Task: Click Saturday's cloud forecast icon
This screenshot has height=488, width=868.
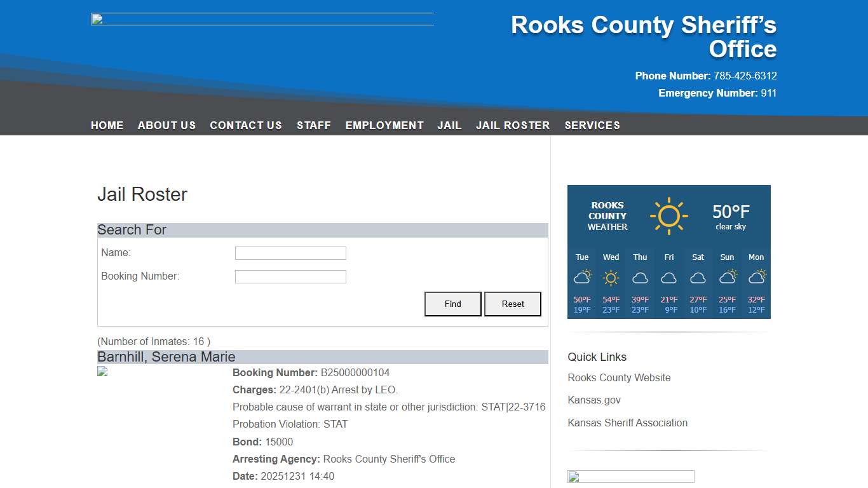Action: [698, 277]
